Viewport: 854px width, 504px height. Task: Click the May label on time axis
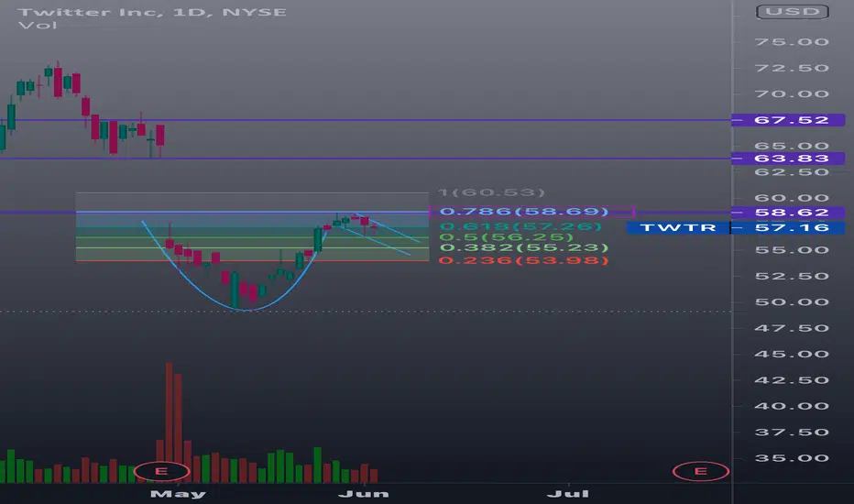(178, 494)
